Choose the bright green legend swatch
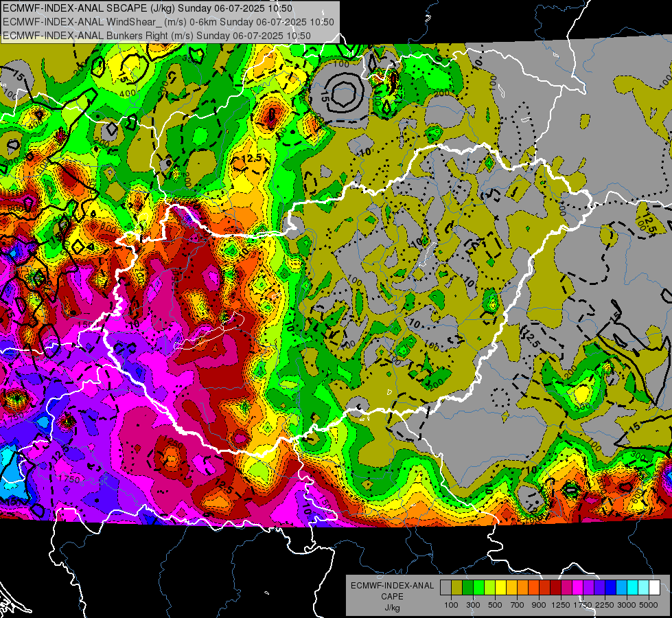The width and height of the screenshot is (672, 618). pos(478,588)
